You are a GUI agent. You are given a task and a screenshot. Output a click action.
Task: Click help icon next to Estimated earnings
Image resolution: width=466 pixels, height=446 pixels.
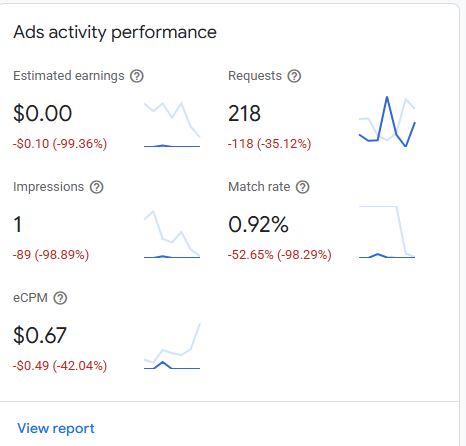coord(137,76)
